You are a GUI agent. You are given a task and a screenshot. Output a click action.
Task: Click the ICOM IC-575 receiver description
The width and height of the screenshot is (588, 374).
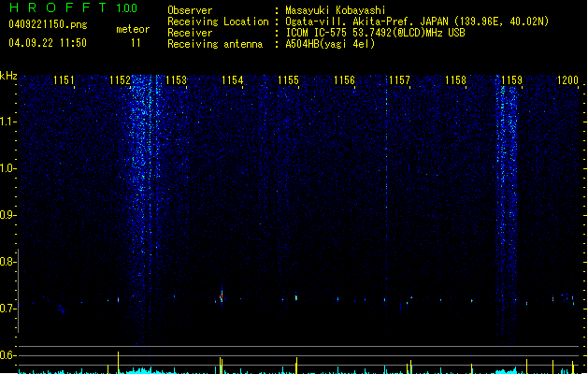[x=375, y=33]
